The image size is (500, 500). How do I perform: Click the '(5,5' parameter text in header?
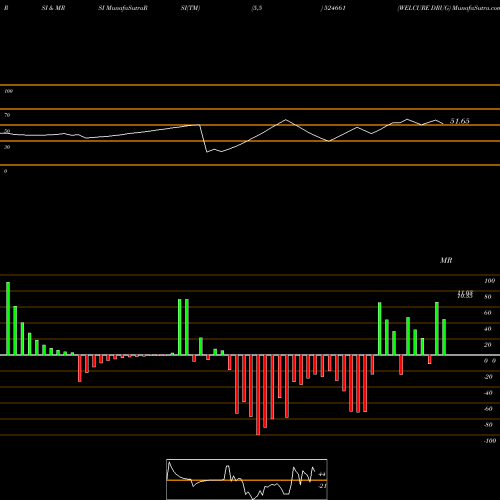[x=257, y=8]
